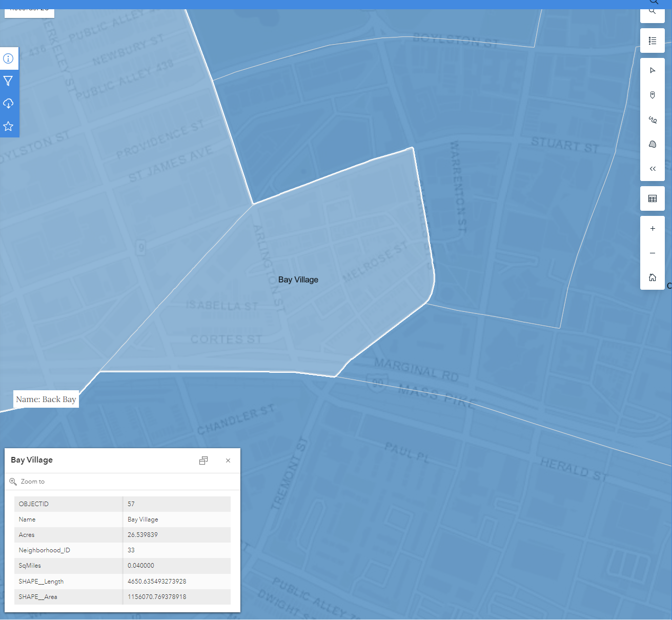672x620 pixels.
Task: Click the Bay Village map label
Action: click(298, 279)
